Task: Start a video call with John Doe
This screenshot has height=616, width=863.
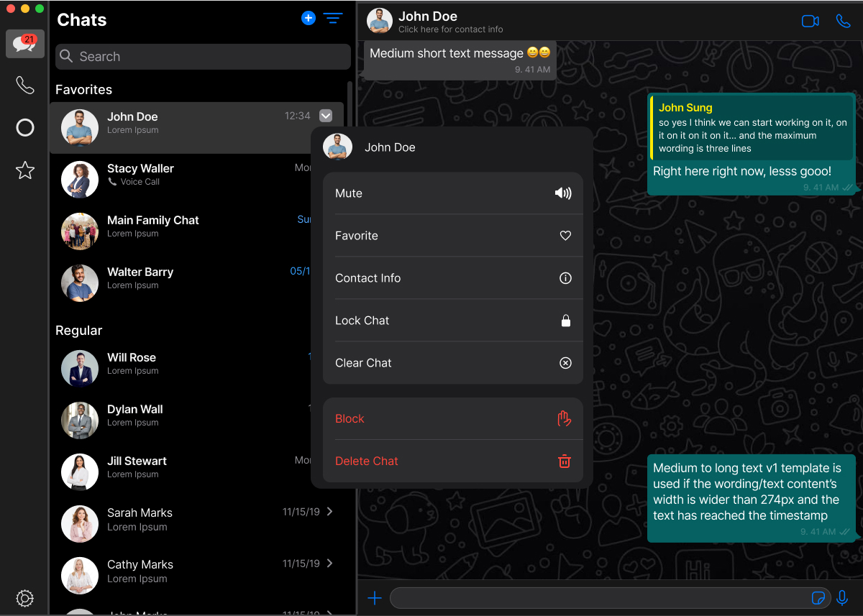Action: 811,21
